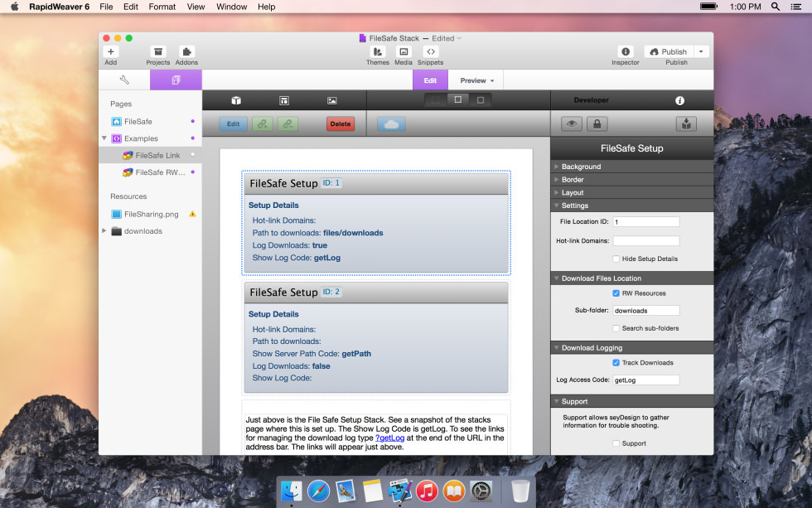Open the Inspector info icon
The height and width of the screenshot is (508, 812).
pyautogui.click(x=626, y=51)
